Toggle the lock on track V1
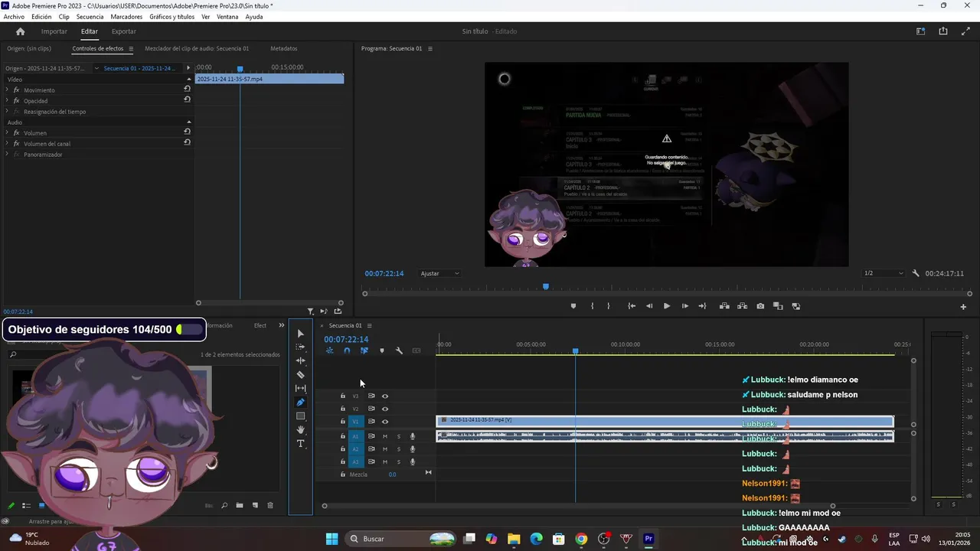Image resolution: width=980 pixels, height=551 pixels. [343, 422]
